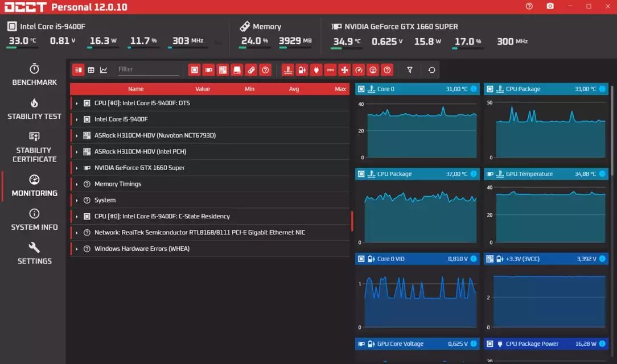Toggle motherboard sensors filter
The image size is (617, 364).
pos(223,70)
